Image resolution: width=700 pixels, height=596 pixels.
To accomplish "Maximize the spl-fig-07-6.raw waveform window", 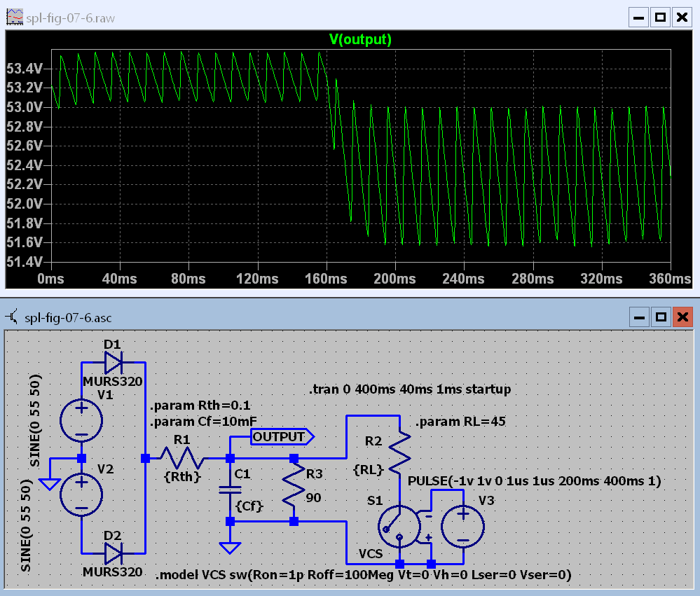I will [x=659, y=18].
